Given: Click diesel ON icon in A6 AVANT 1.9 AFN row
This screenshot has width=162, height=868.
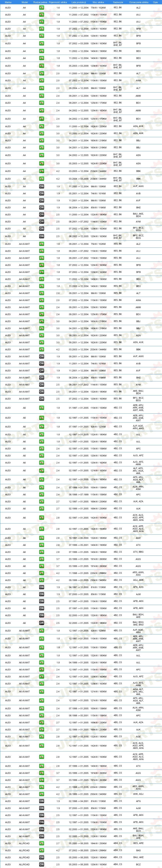Looking at the screenshot, I should (x=41, y=801).
